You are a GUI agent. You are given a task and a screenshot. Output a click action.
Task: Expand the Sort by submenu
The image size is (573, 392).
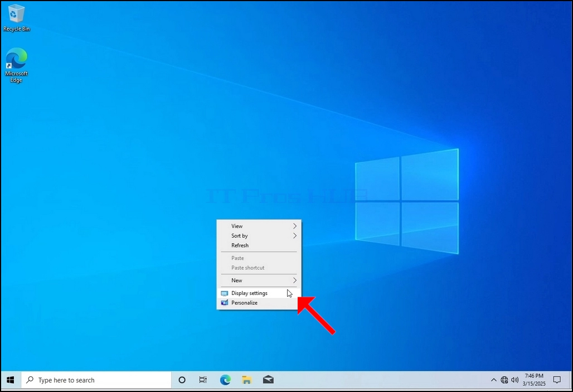259,236
